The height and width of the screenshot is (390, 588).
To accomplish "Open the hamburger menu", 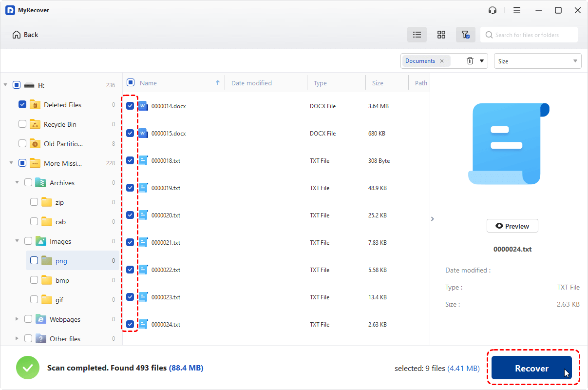I will [517, 10].
